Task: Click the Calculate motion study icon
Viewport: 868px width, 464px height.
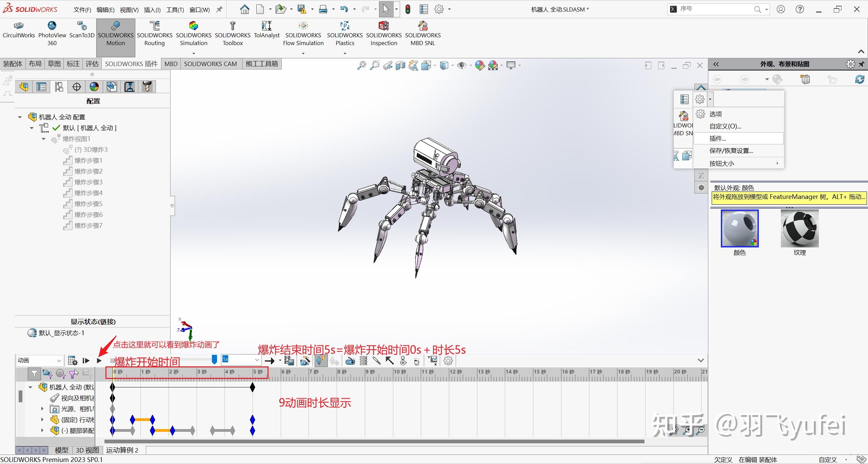Action: (73, 361)
